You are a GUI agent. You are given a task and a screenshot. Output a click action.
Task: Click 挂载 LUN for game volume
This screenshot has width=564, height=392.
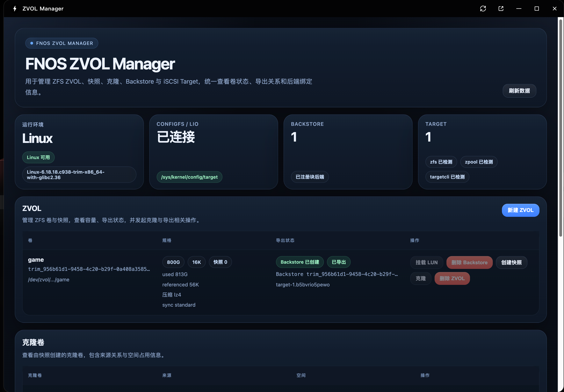[426, 262]
